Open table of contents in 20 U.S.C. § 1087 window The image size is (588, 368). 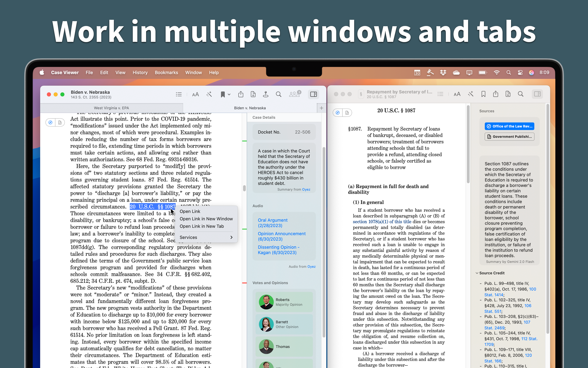[x=440, y=94]
